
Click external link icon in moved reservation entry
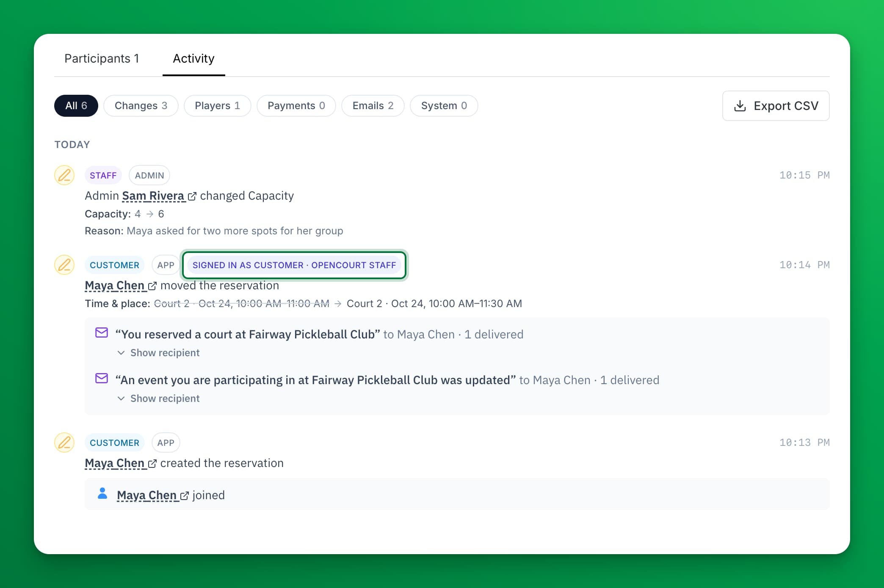pyautogui.click(x=152, y=286)
